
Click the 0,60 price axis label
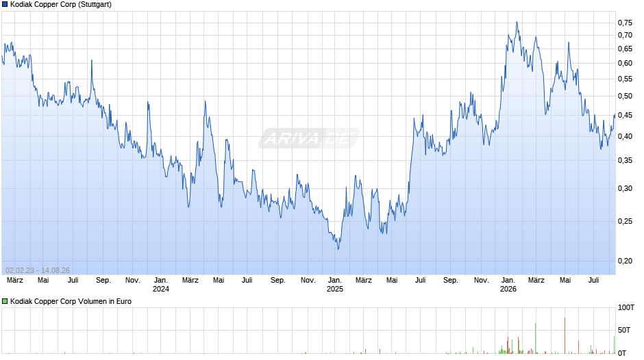[x=625, y=63]
